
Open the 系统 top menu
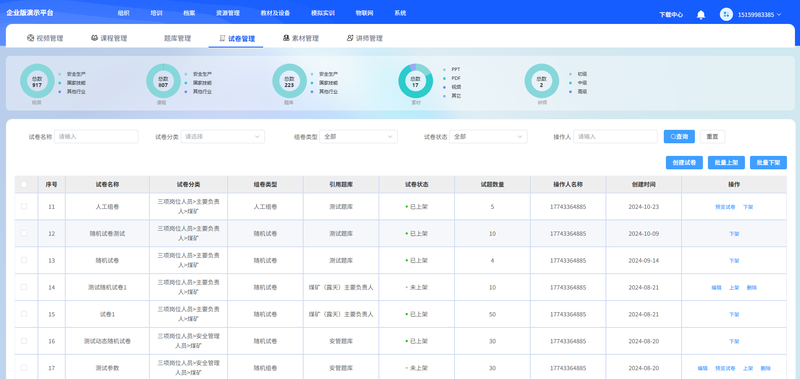(400, 13)
